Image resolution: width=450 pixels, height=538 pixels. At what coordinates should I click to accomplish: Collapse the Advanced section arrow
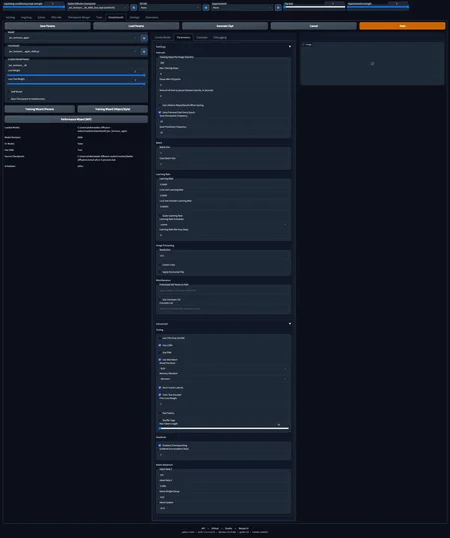pyautogui.click(x=290, y=324)
